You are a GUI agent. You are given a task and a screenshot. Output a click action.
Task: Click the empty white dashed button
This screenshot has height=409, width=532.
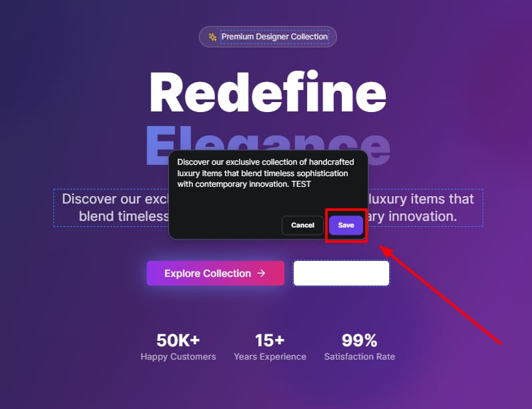tap(341, 273)
